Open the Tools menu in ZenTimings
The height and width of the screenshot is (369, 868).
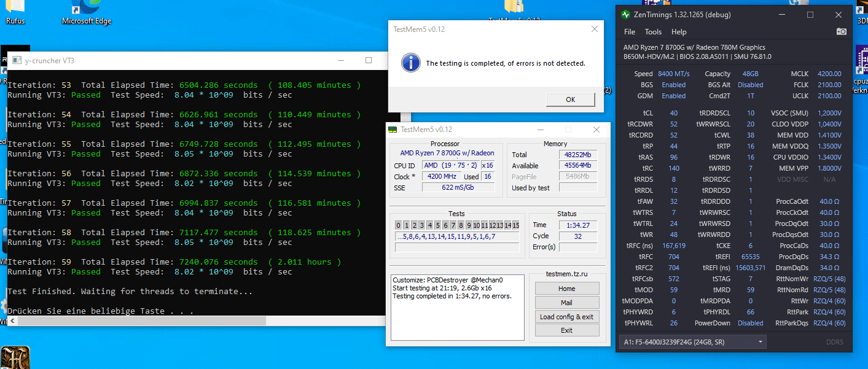click(653, 32)
